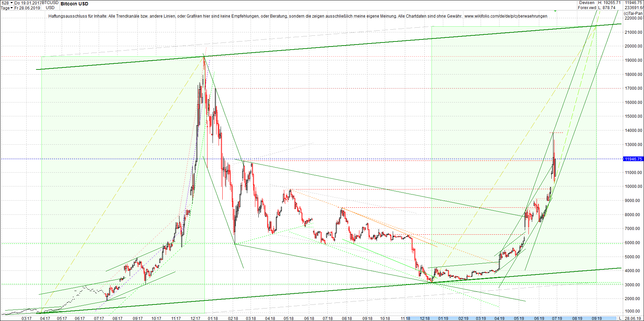Click the 28.06.19 date display bottom right

pos(633,319)
